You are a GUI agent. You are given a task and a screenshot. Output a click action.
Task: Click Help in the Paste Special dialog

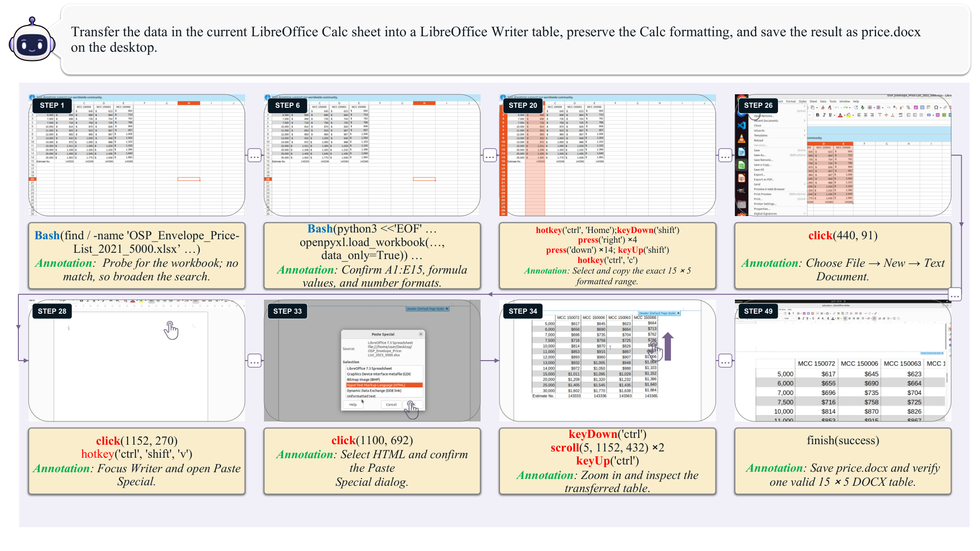(353, 405)
